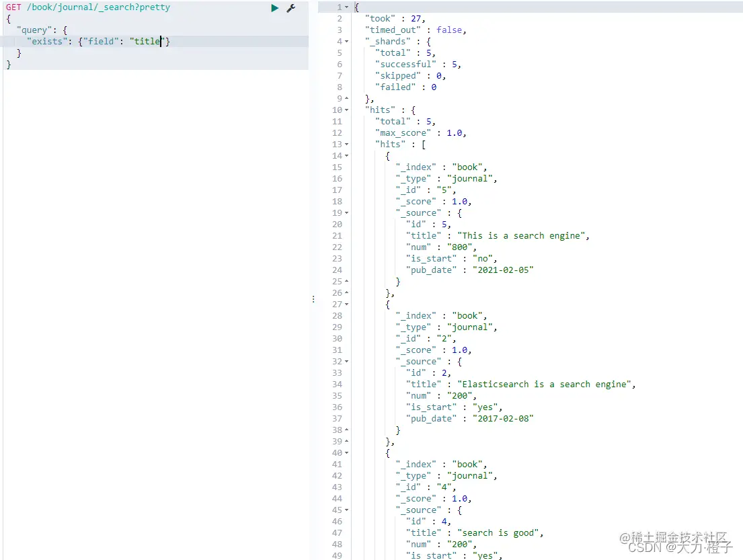Viewport: 743px width, 560px height.
Task: Collapse _source block at line 45
Action: click(347, 510)
